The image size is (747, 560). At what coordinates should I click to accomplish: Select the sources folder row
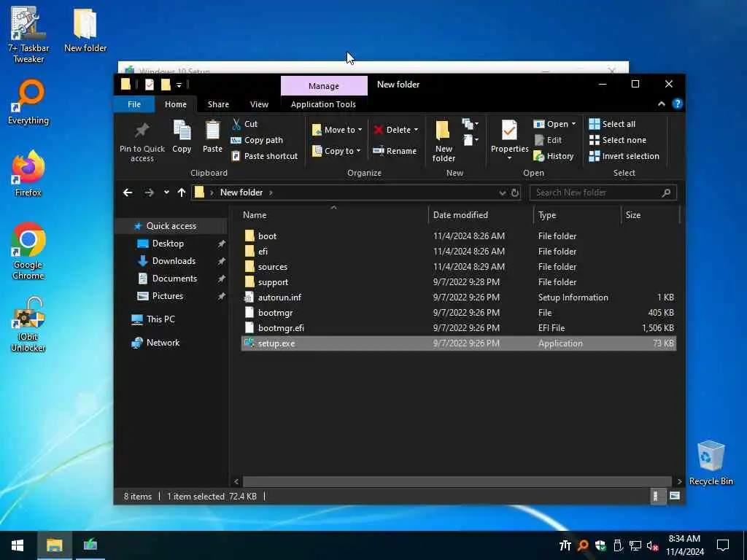pyautogui.click(x=458, y=267)
